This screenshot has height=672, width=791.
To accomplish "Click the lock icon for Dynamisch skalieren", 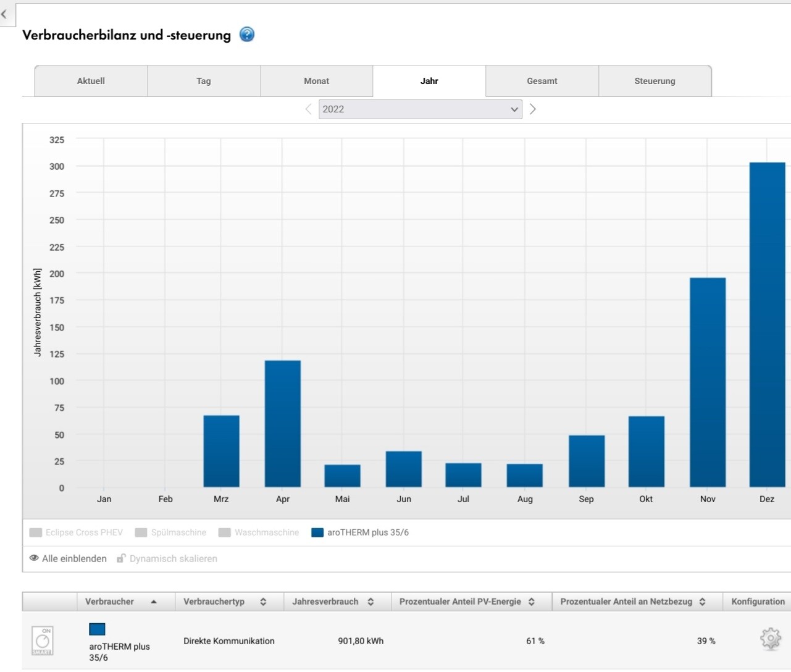I will pos(121,558).
